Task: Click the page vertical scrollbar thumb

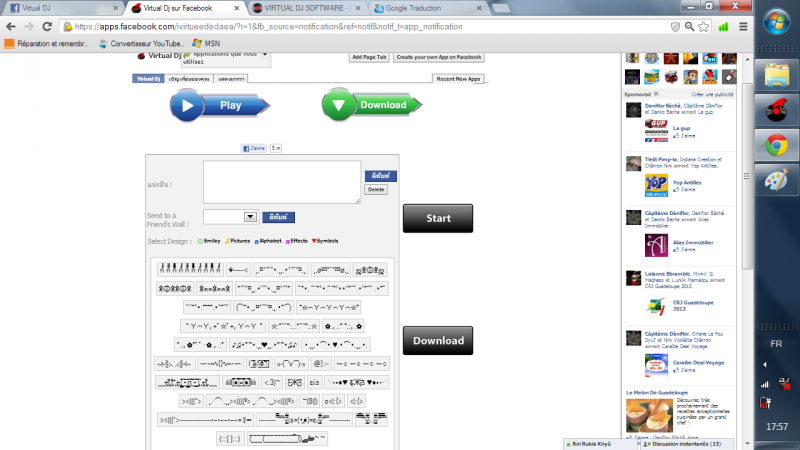Action: pos(747,176)
